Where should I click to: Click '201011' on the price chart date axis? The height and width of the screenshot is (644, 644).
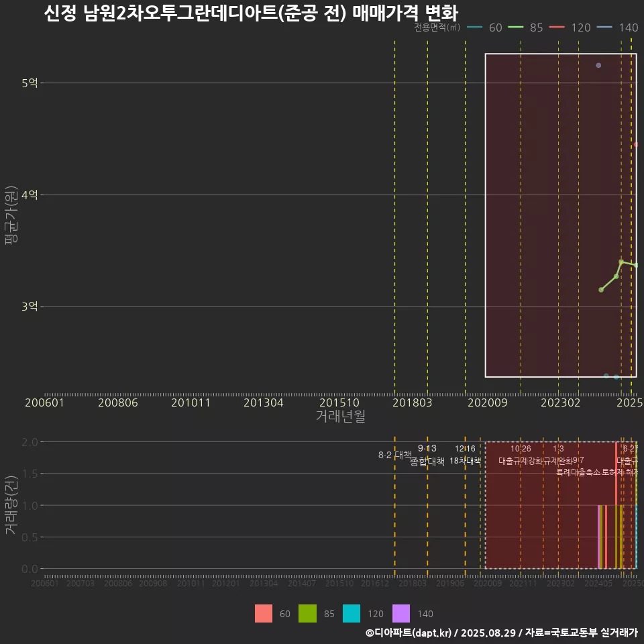191,402
